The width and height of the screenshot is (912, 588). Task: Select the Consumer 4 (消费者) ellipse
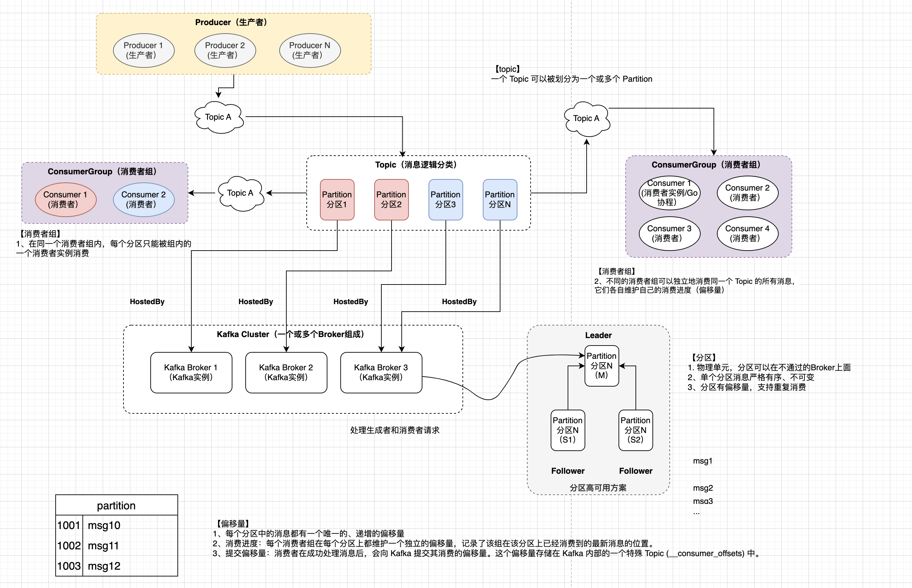click(x=747, y=234)
